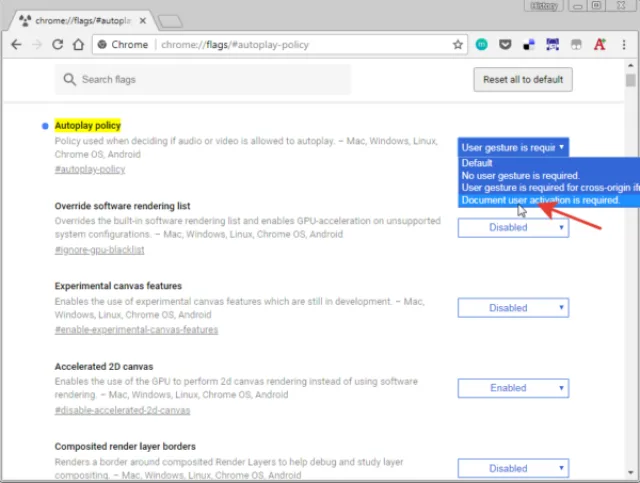This screenshot has height=483, width=640.
Task: Follow the #enable-experimental-canvas-features link
Action: (x=136, y=330)
